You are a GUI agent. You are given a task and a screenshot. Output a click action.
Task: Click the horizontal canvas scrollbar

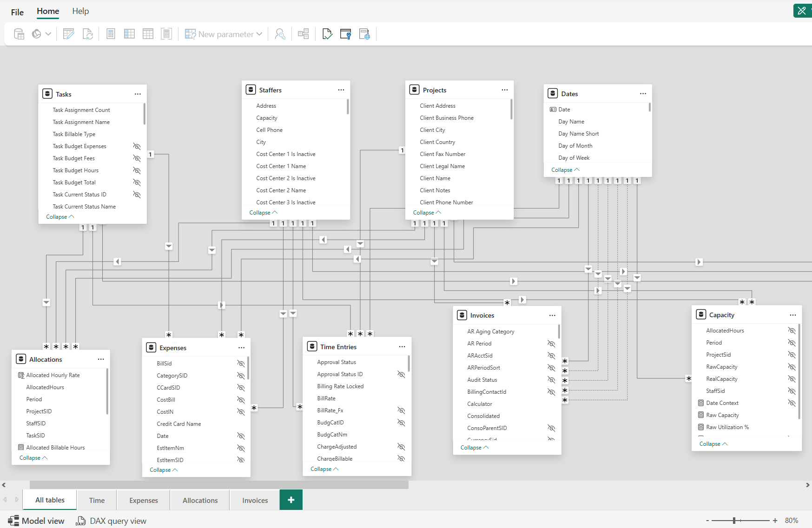(x=219, y=485)
